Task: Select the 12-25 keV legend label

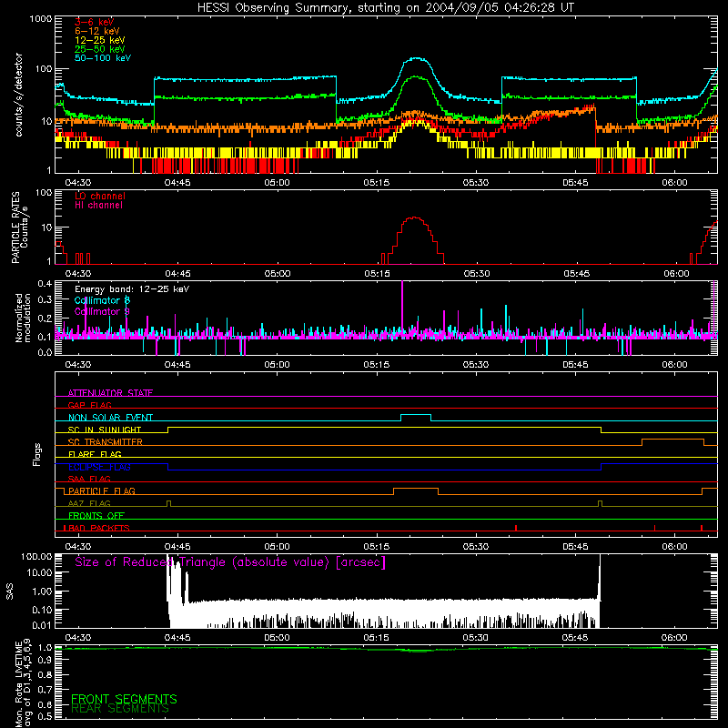Action: pyautogui.click(x=99, y=40)
